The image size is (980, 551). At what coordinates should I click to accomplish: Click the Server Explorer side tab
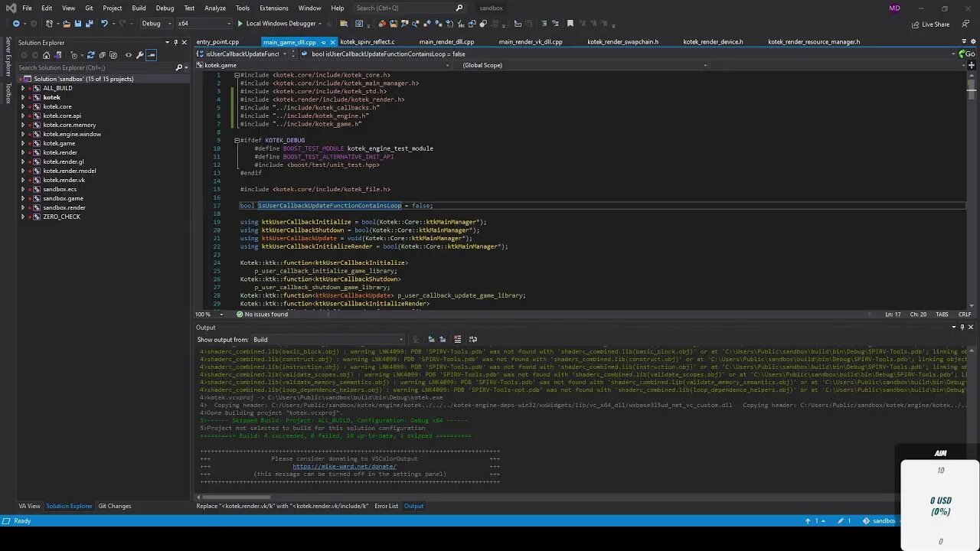point(8,57)
